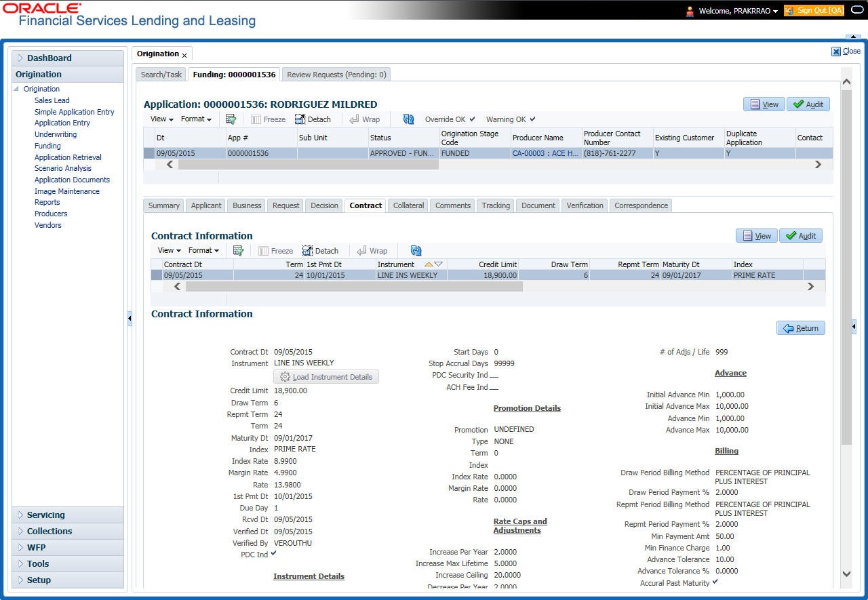Click the Application table horizontal scrollbar thumb

coord(308,164)
